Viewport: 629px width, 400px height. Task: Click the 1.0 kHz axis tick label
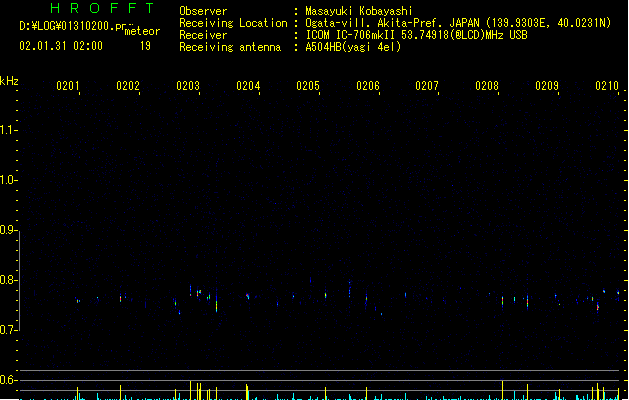point(7,180)
